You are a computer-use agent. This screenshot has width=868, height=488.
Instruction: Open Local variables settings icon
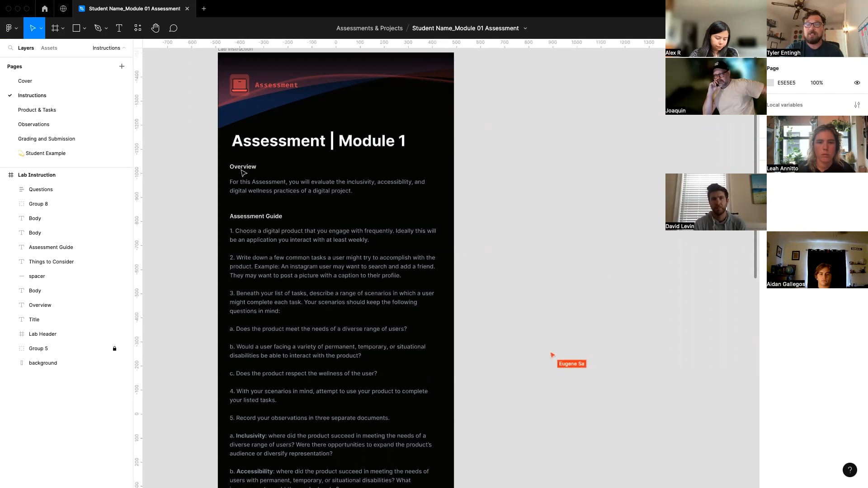pos(857,105)
